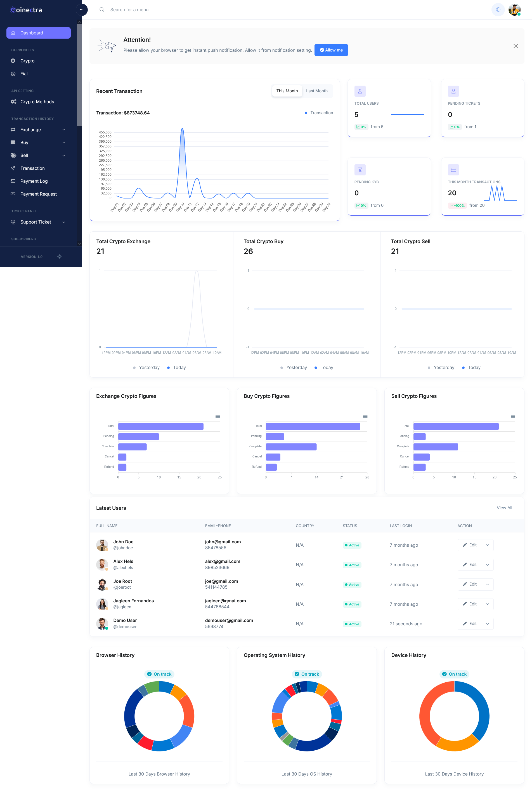Open Sell Crypto Figures chart menu icon
This screenshot has width=532, height=794.
click(x=513, y=417)
